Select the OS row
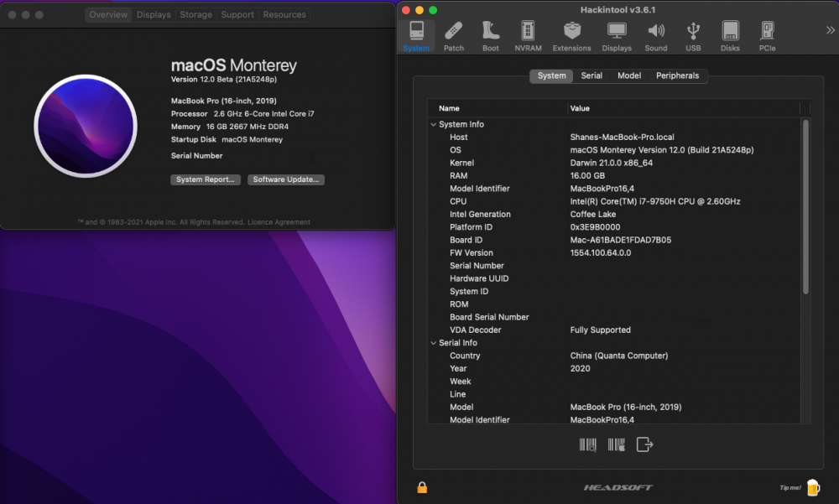This screenshot has width=839, height=504. click(614, 150)
